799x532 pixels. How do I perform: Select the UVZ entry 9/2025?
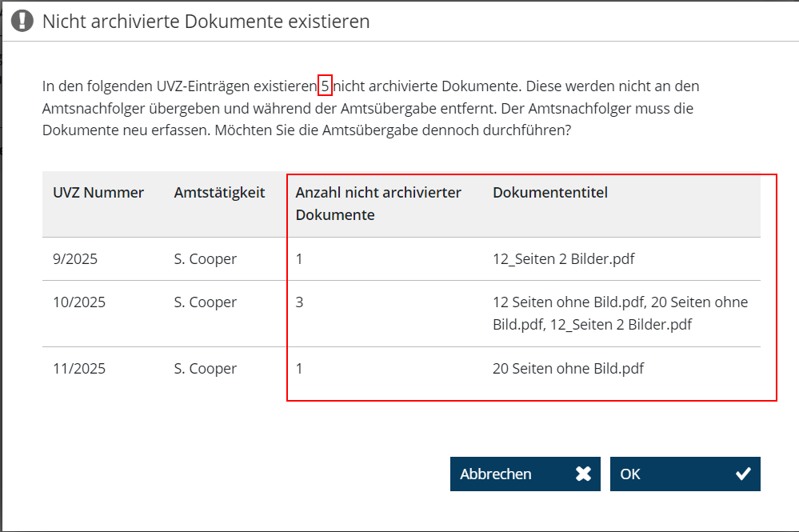point(79,259)
